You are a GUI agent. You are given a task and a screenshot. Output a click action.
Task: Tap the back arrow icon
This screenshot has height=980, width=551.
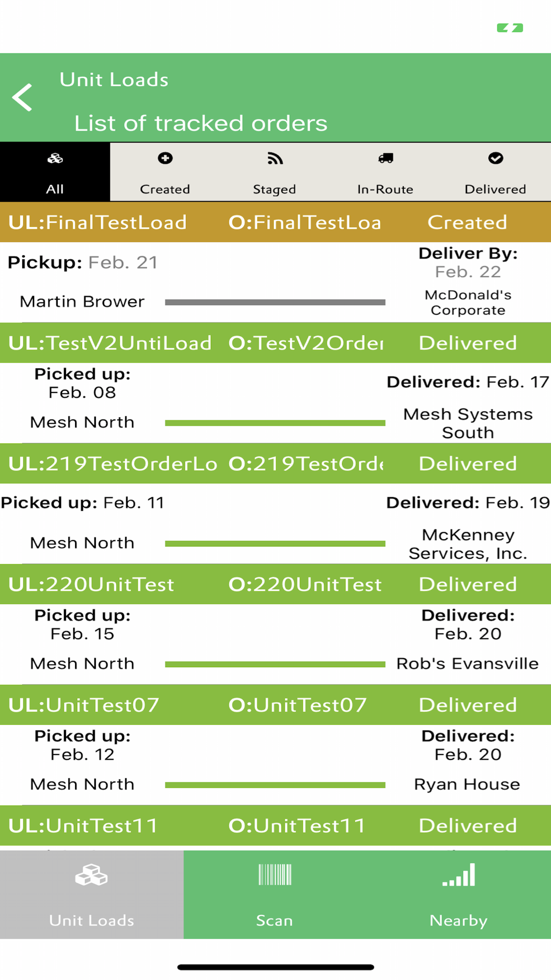tap(23, 98)
